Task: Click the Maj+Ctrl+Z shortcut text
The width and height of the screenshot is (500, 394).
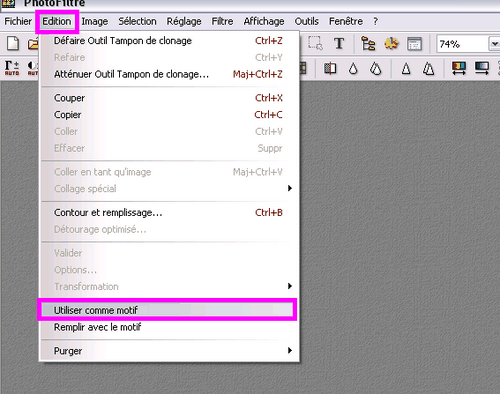Action: click(257, 74)
